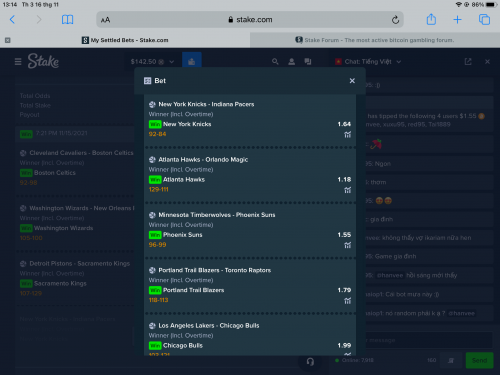The width and height of the screenshot is (500, 375).
Task: Click basketball icon beside Hawks - Magic
Action: tap(152, 160)
